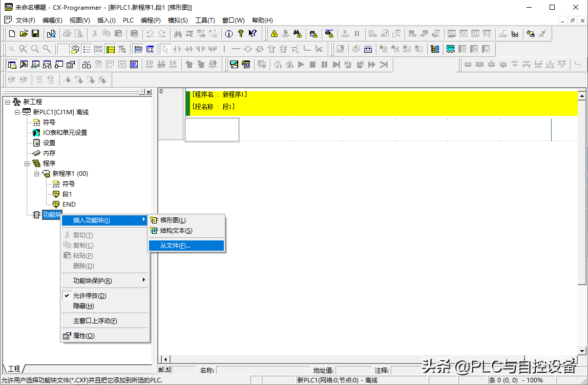Collapse the 新工程 root tree node
Viewport: 588px width, 385px height.
7,102
